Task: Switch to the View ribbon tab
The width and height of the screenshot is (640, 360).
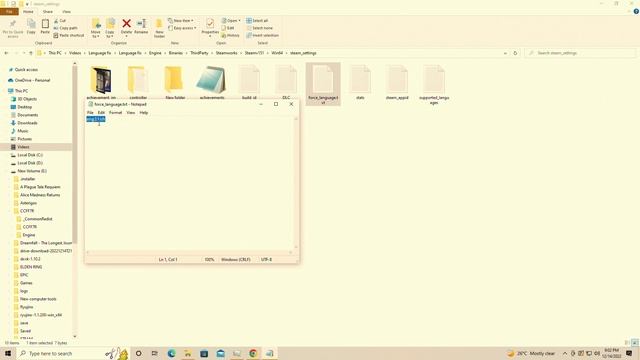Action: pyautogui.click(x=67, y=11)
